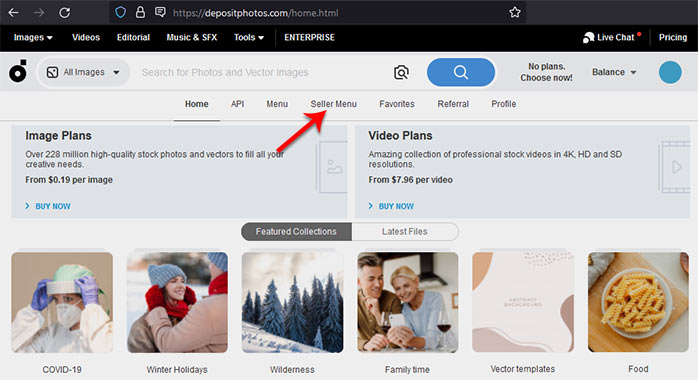Select the Home tab
The height and width of the screenshot is (389, 698).
tap(197, 104)
